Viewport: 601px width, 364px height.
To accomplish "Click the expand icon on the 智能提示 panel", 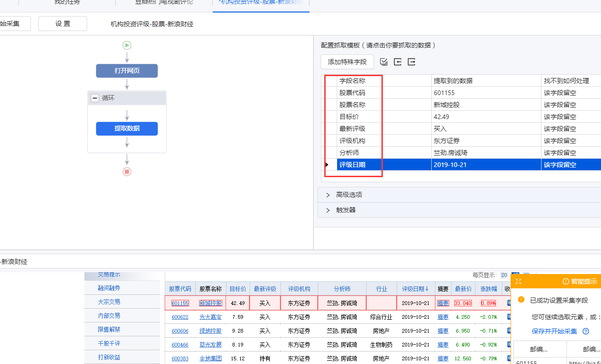I will [518, 281].
